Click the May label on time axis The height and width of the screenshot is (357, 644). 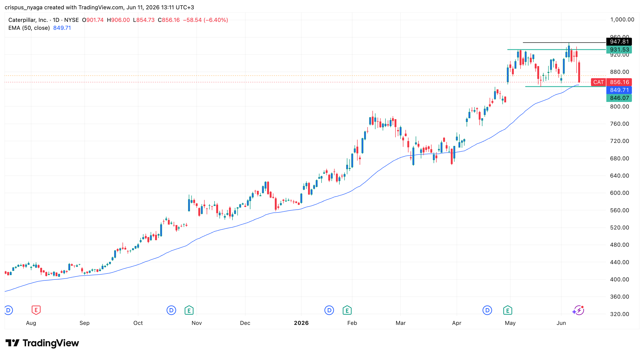coord(510,323)
